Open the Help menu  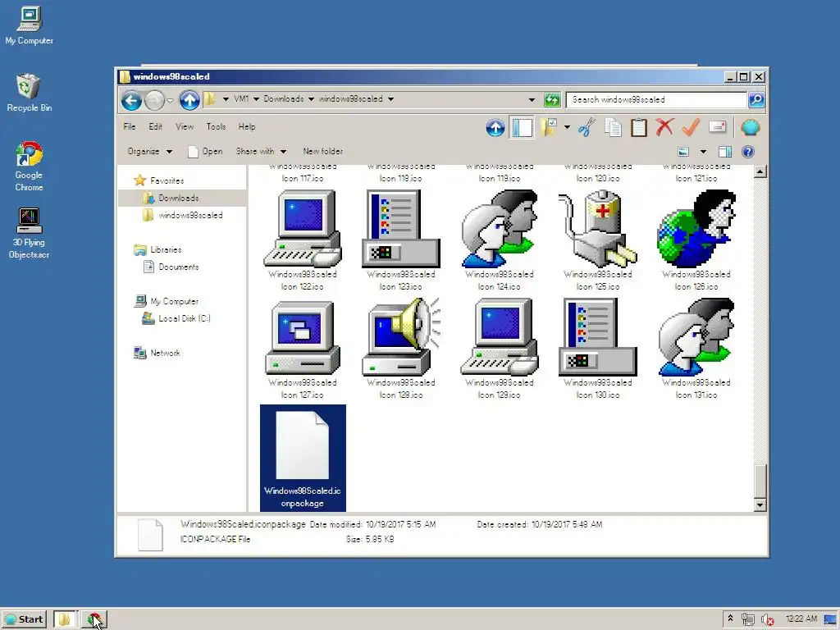(246, 127)
